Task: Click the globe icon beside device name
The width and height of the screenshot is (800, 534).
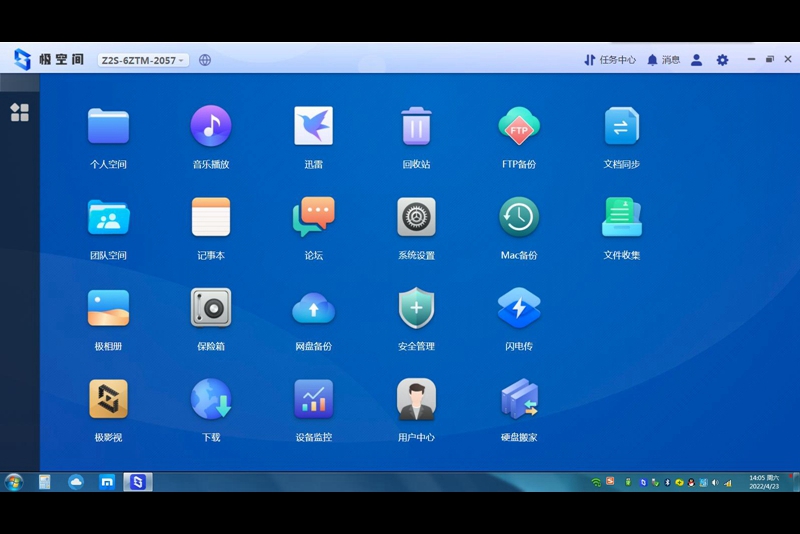Action: (x=205, y=60)
